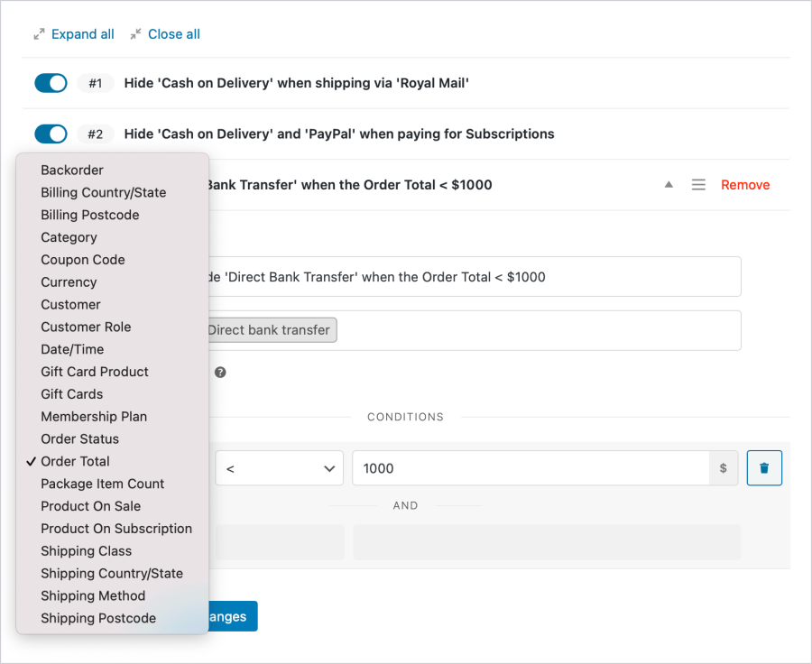The width and height of the screenshot is (812, 664).
Task: Click the trash icon to delete condition
Action: [x=764, y=468]
